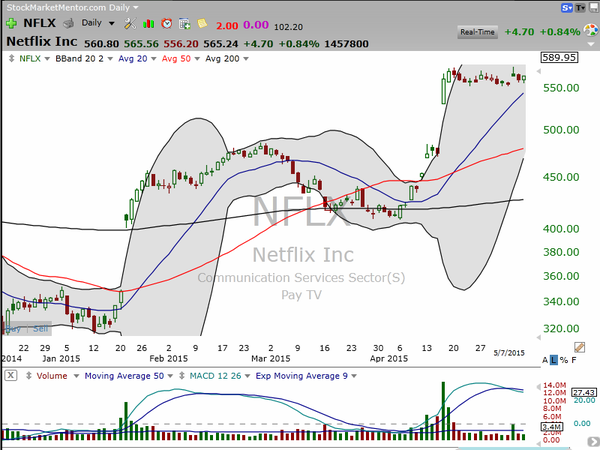Viewport: 600px width, 450px height.
Task: Select the % percent scale mode
Action: tap(564, 360)
